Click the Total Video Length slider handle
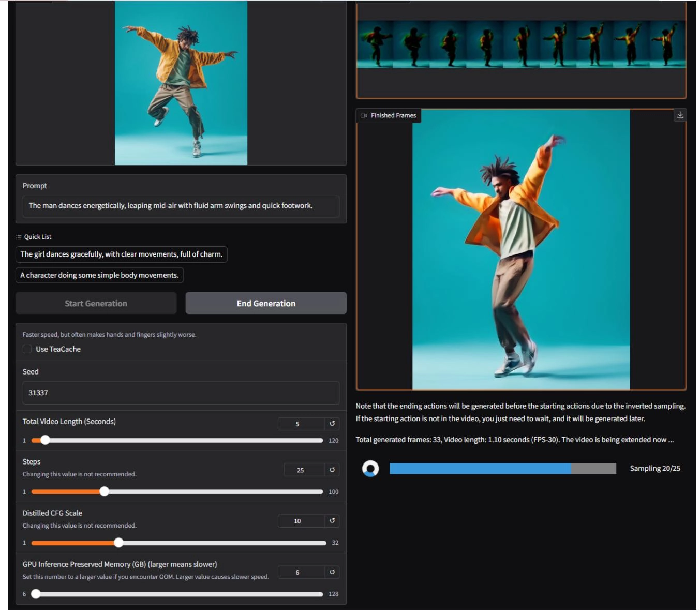700x614 pixels. [46, 440]
